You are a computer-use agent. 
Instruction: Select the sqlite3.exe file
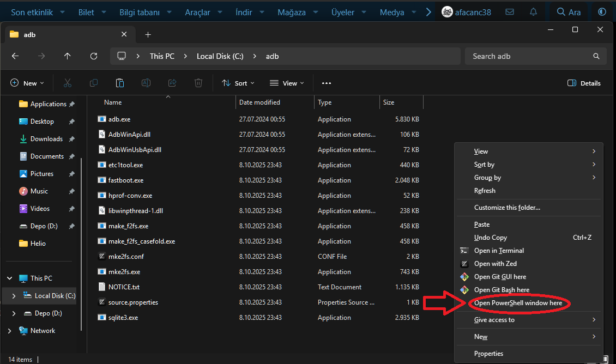[x=123, y=318]
